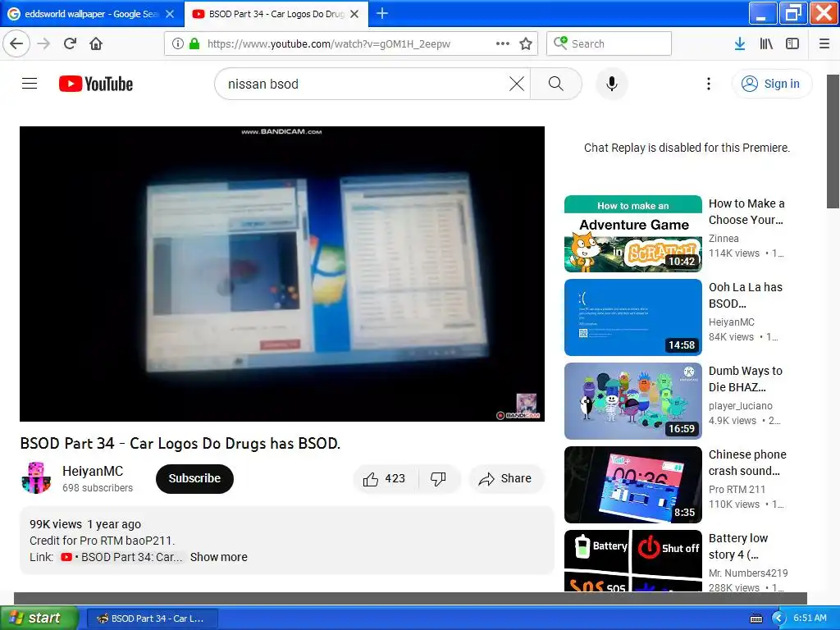Open the Windows start menu
This screenshot has height=630, width=840.
tap(39, 618)
